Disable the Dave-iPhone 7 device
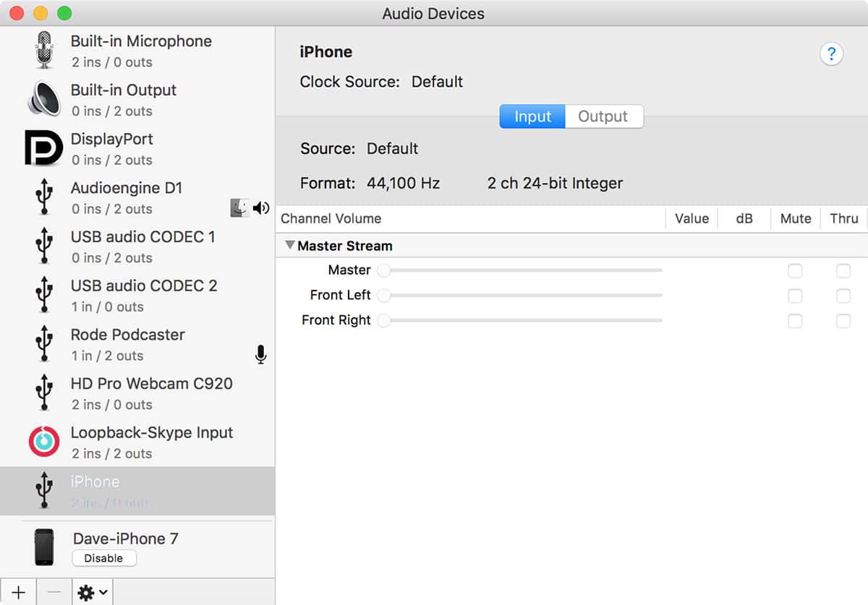Viewport: 868px width, 605px height. 104,558
